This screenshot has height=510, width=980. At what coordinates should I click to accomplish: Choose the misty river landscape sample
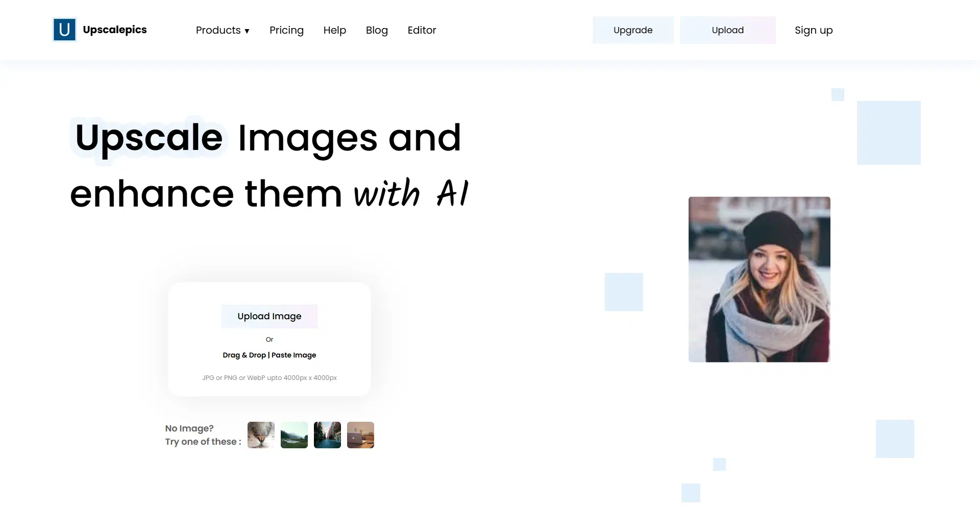(x=294, y=435)
